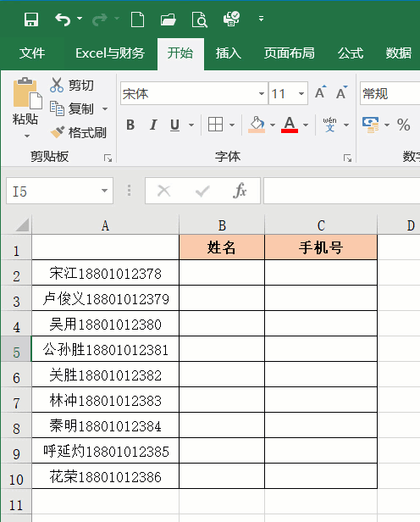Click the 常规 number format box
Viewport: 420px width, 522px height.
coord(390,93)
